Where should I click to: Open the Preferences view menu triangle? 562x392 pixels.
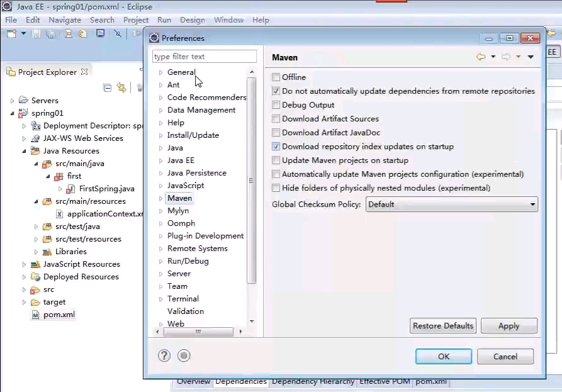[x=531, y=57]
